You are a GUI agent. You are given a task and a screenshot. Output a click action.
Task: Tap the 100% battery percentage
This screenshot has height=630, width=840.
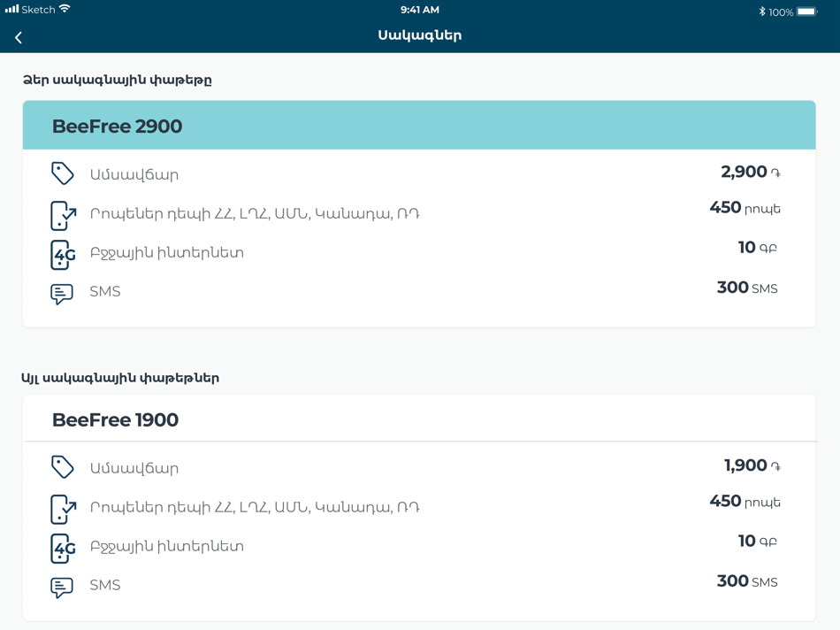[x=781, y=12]
